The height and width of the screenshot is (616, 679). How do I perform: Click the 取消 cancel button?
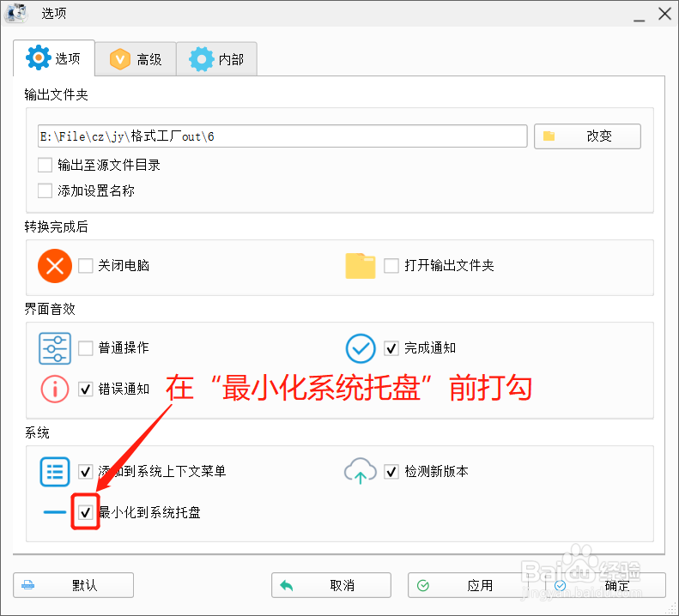(331, 585)
